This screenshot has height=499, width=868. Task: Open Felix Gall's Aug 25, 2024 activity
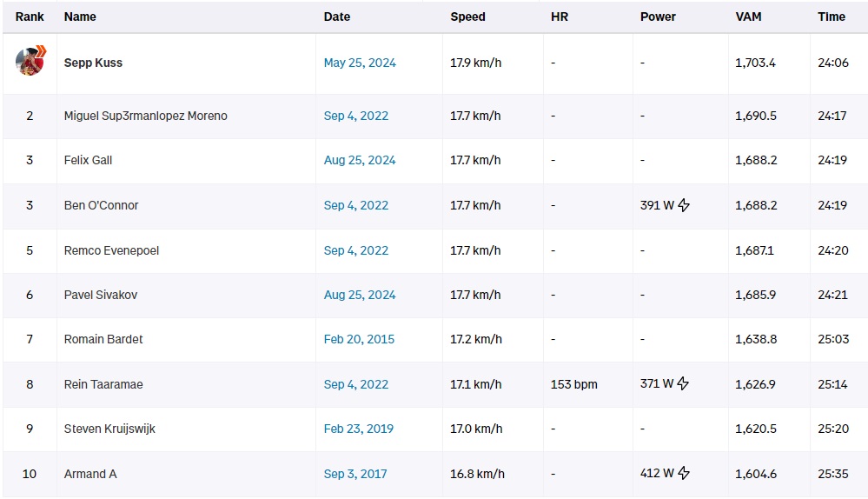(360, 161)
